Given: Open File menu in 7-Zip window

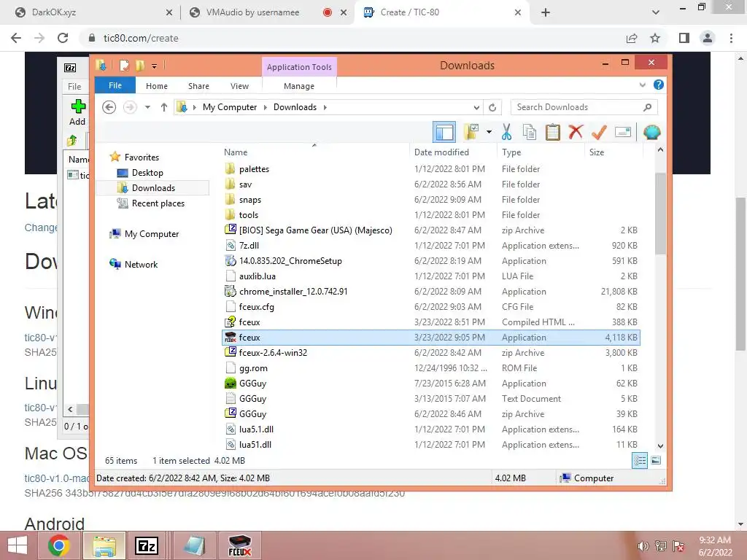Looking at the screenshot, I should pos(74,86).
